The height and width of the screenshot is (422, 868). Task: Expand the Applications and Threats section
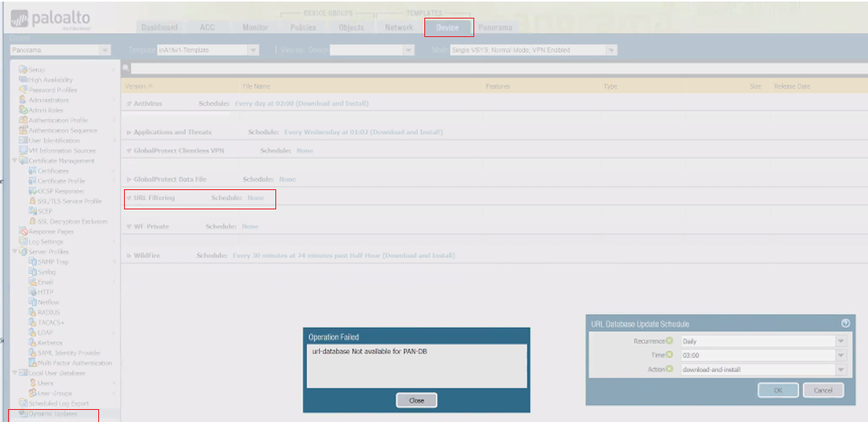click(x=129, y=133)
